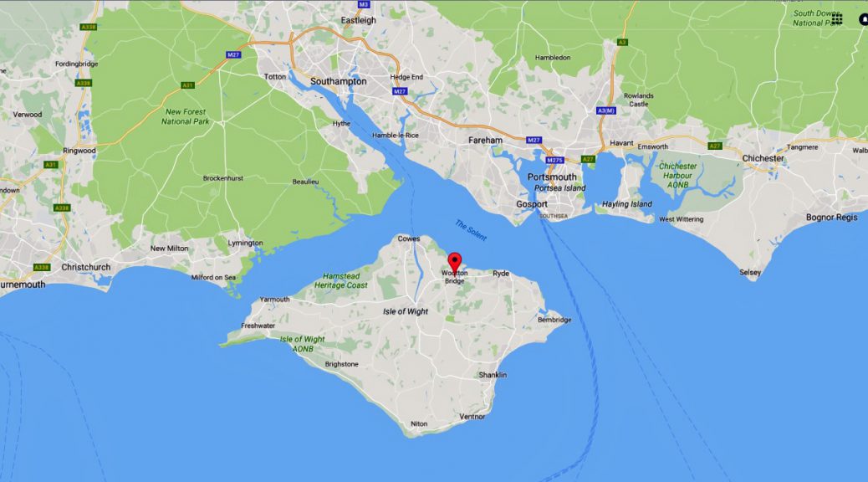
Task: Open the Google apps grid
Action: click(837, 19)
